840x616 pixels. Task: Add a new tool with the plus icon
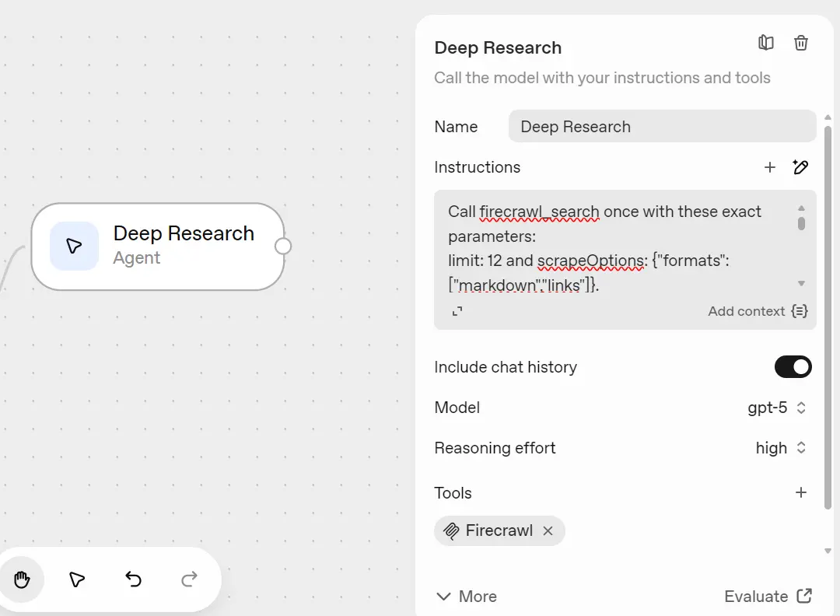pos(801,492)
